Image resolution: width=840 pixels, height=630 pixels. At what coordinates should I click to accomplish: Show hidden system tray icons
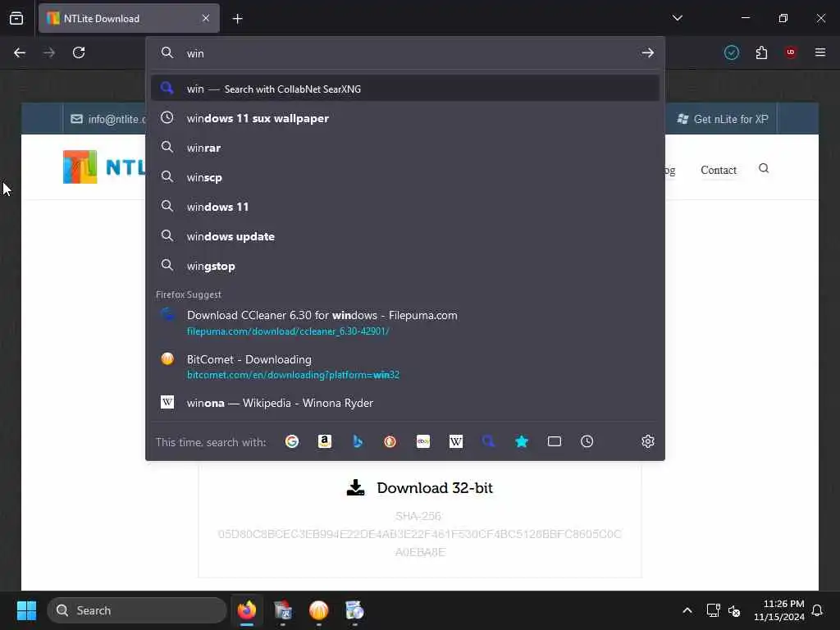[x=687, y=610]
